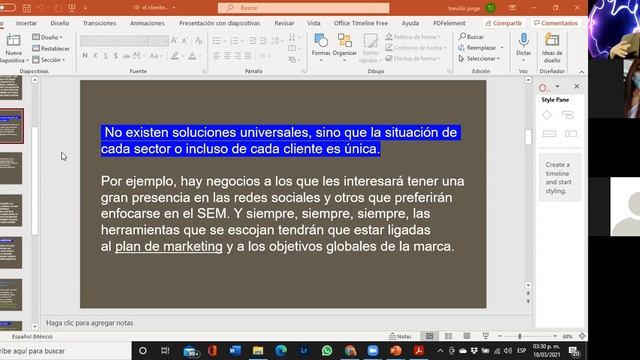Center the paragraph text
Screen dimensions: 640x360
click(227, 56)
